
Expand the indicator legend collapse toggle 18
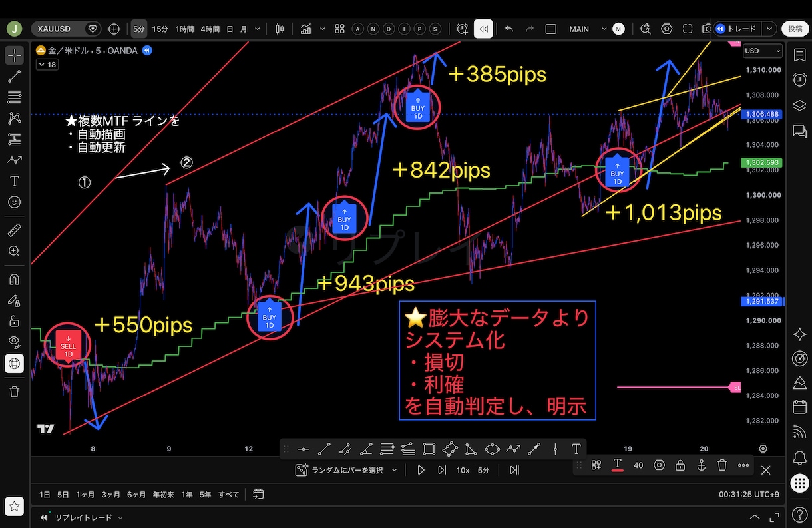[x=47, y=65]
